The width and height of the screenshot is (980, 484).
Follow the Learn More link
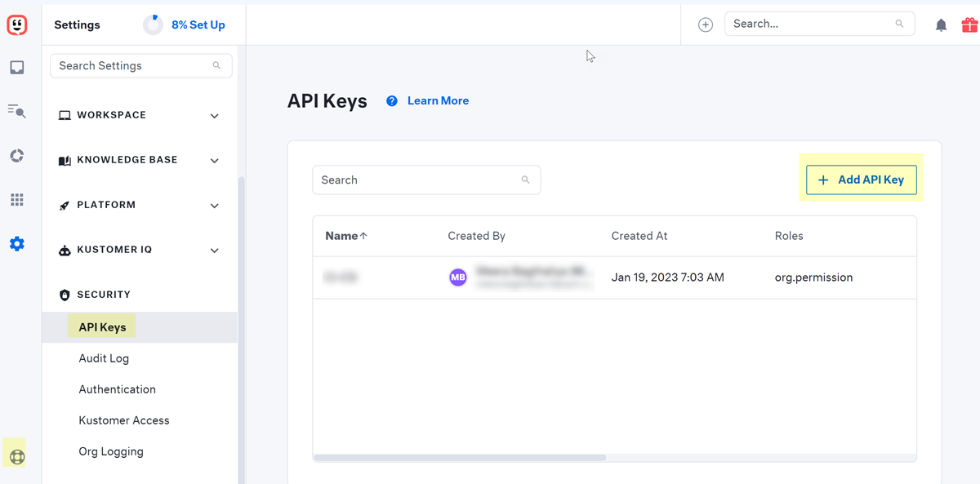438,101
